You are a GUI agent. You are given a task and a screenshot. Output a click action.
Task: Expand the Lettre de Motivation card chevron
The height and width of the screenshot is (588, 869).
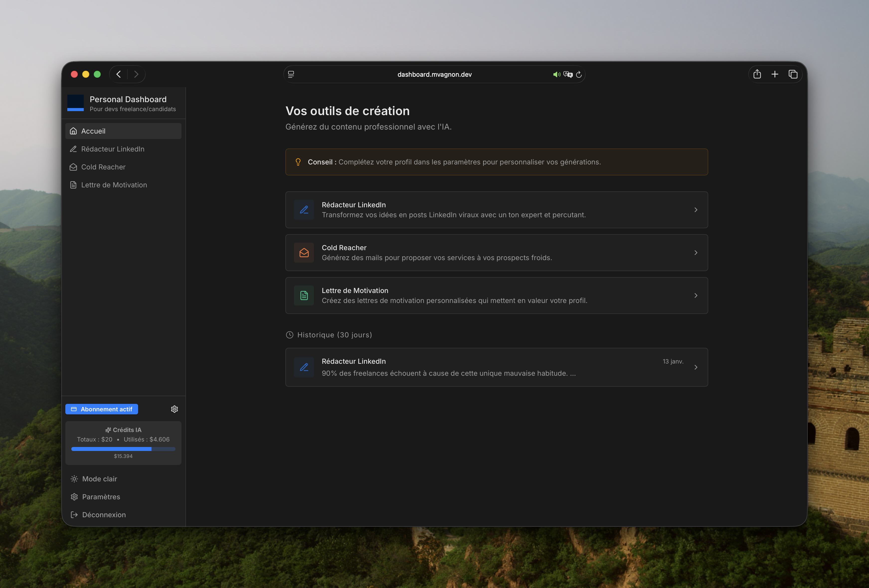click(695, 295)
